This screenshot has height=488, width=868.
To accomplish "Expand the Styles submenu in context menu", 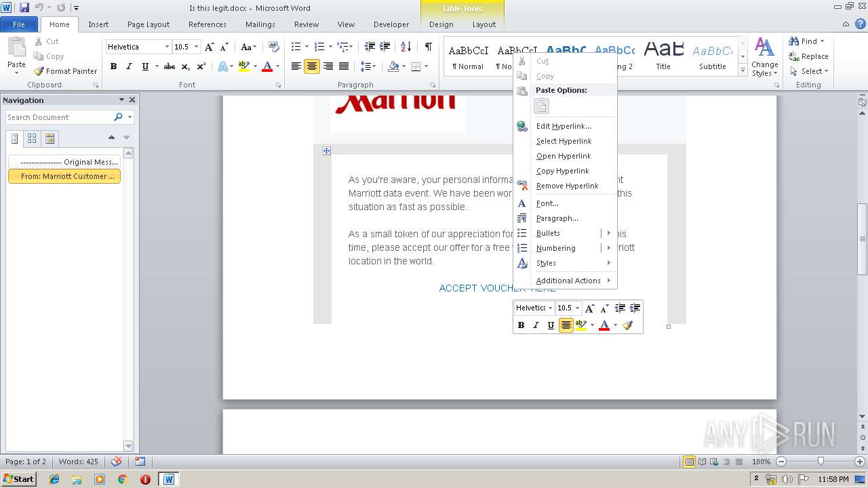I will pyautogui.click(x=565, y=263).
